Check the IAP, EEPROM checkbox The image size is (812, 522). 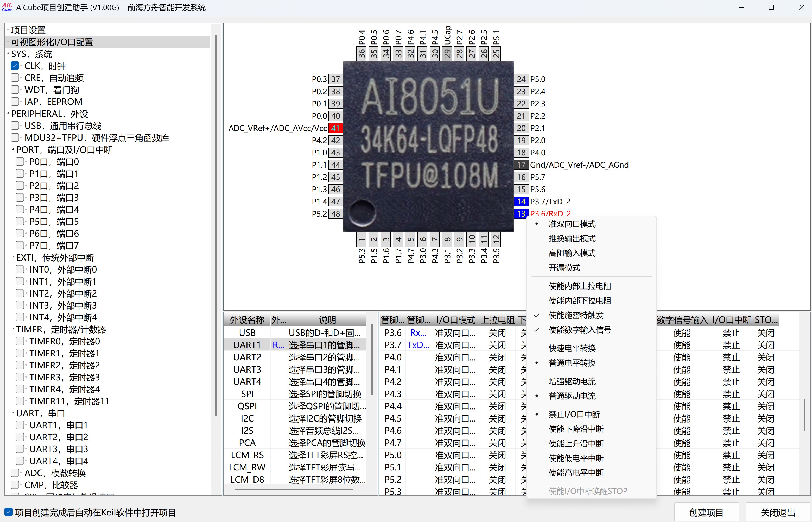15,102
